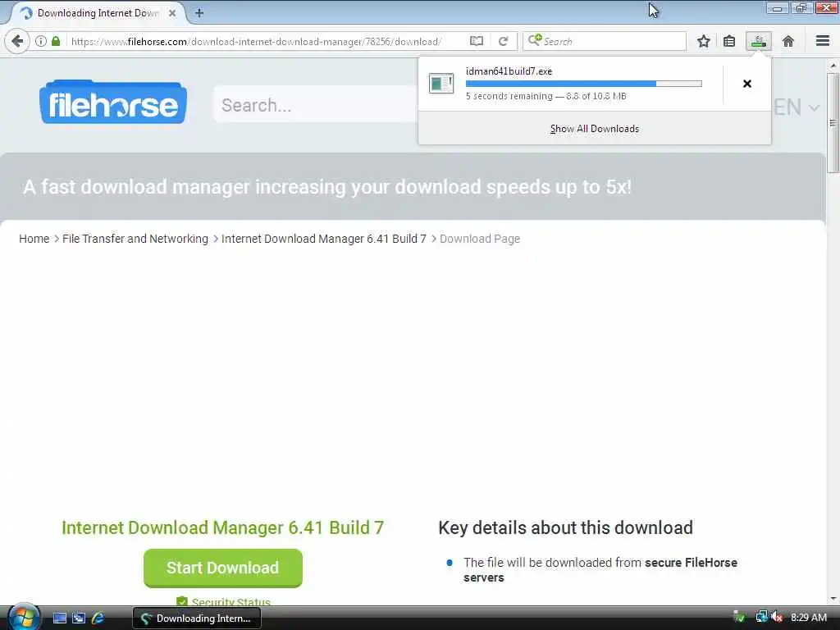Cancel the idman641build7.exe download
This screenshot has height=630, width=840.
(x=747, y=84)
